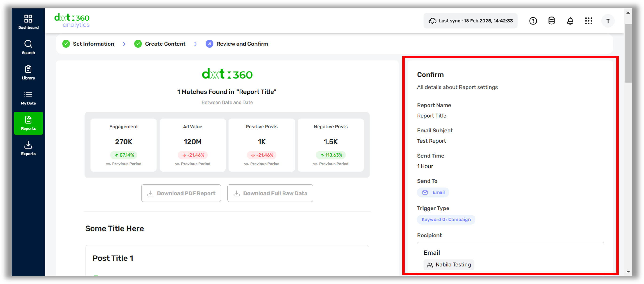This screenshot has height=284, width=644.
Task: Click the 'Trigger Type' label
Action: click(433, 208)
